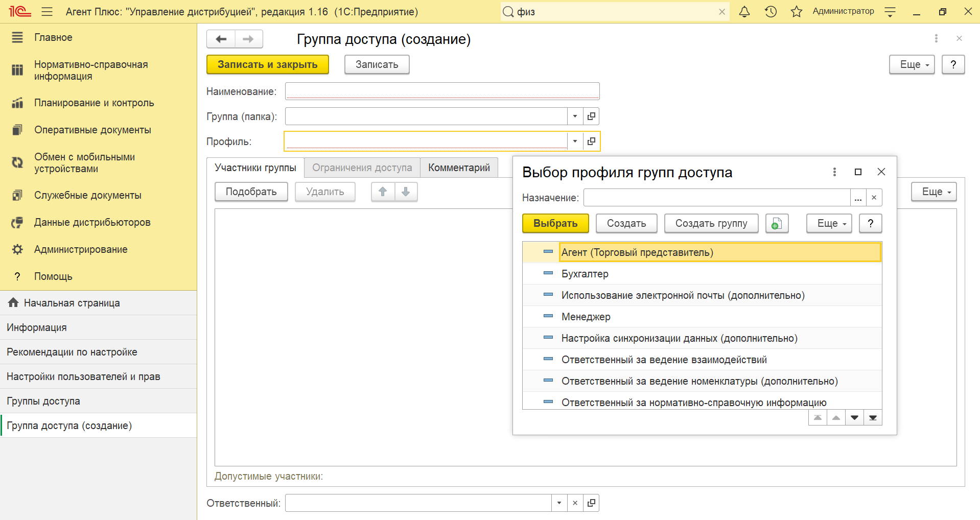Image resolution: width=980 pixels, height=520 pixels.
Task: Open the main menu hamburger icon
Action: coord(47,11)
